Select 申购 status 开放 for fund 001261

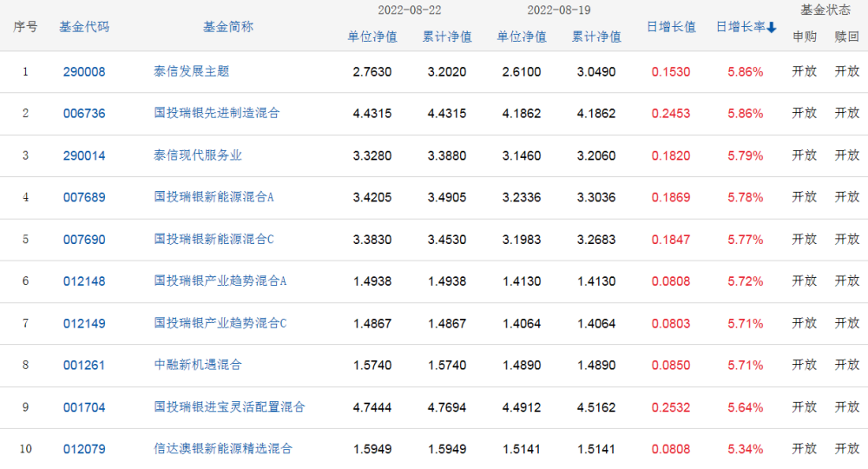[x=805, y=365]
